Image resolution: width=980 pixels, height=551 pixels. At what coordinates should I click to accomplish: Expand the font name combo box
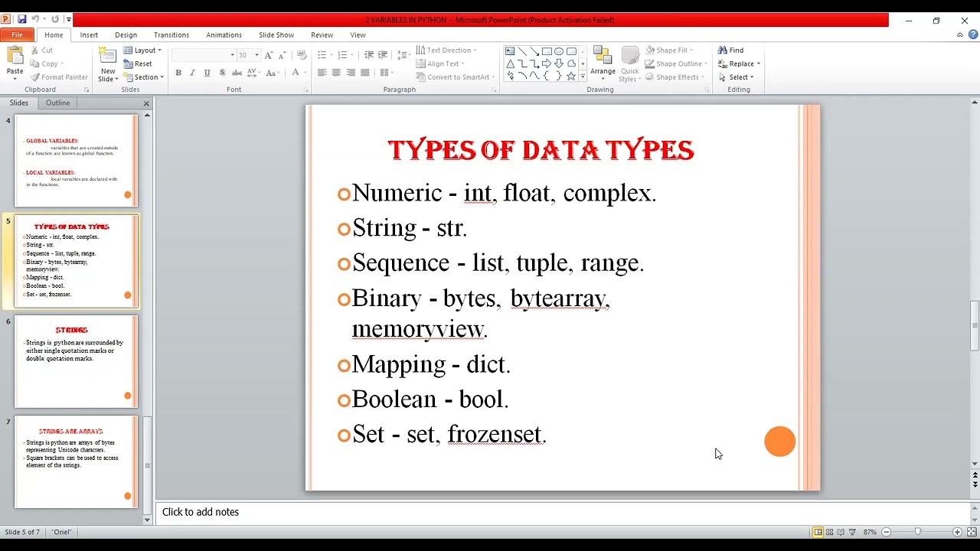pos(232,55)
